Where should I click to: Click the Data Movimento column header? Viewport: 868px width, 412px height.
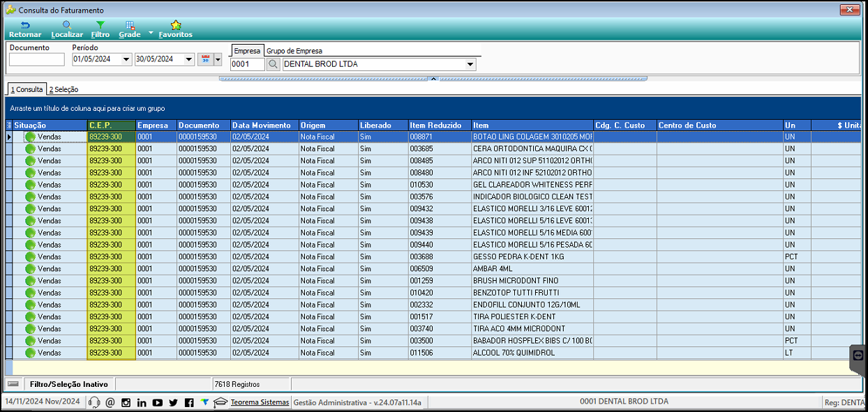(264, 125)
